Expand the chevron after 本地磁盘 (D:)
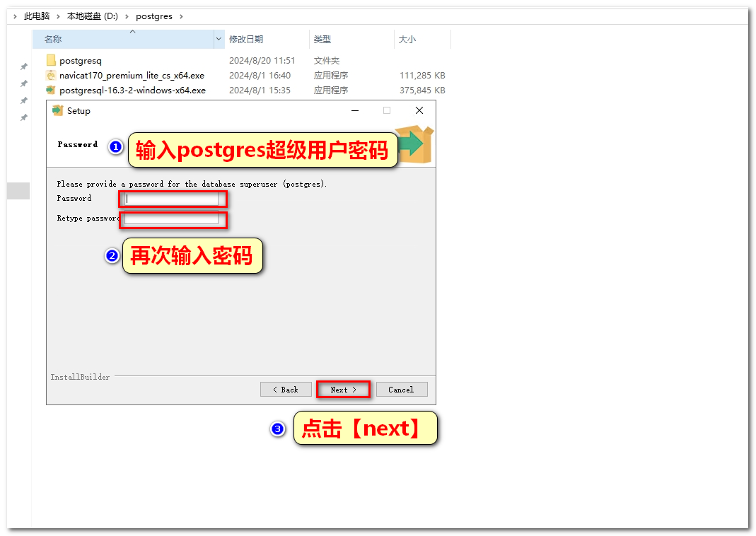756x536 pixels. point(127,16)
